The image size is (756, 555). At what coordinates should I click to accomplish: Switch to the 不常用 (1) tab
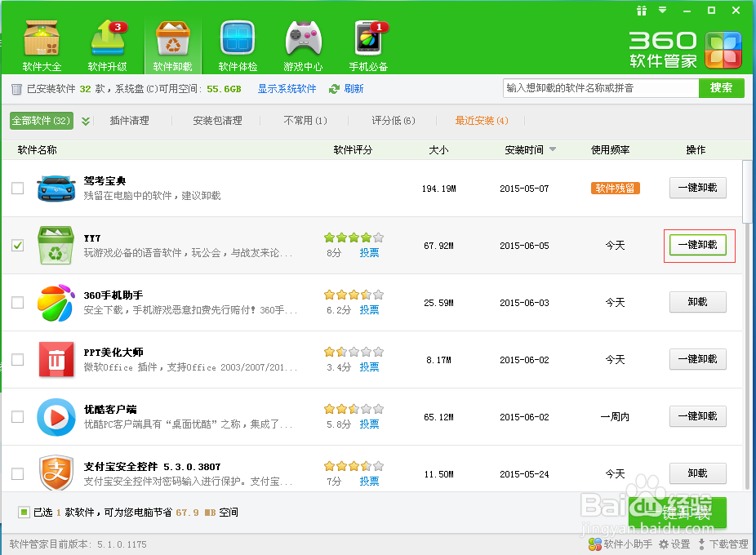tap(305, 121)
